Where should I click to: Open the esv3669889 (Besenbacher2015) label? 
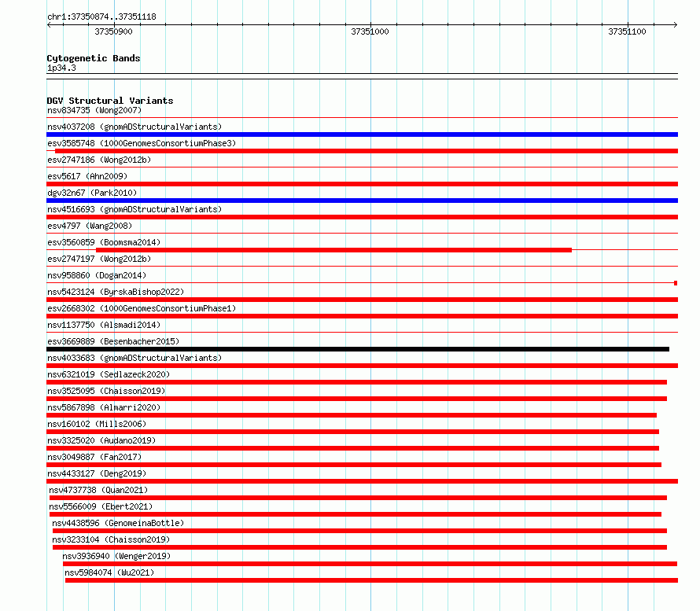click(113, 341)
